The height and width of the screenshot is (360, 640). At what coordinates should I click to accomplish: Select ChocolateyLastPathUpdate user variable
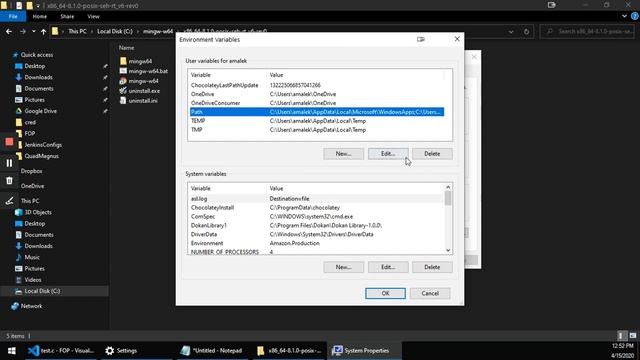pyautogui.click(x=317, y=85)
